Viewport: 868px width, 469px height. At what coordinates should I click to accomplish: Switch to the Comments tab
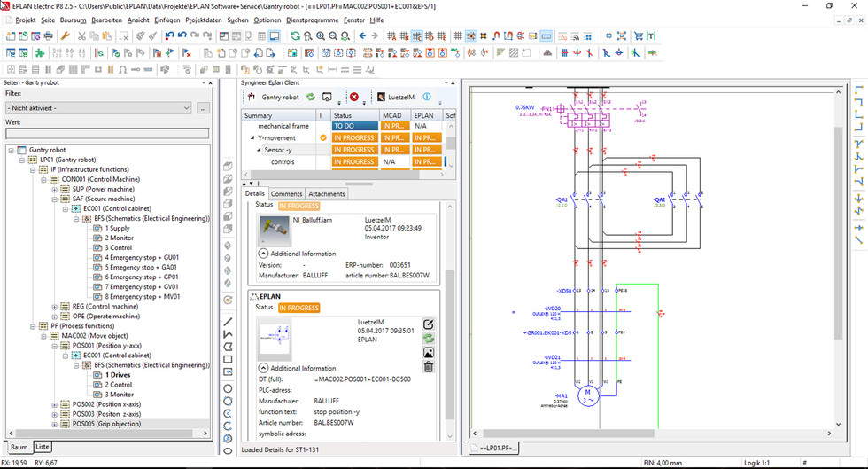pyautogui.click(x=286, y=194)
